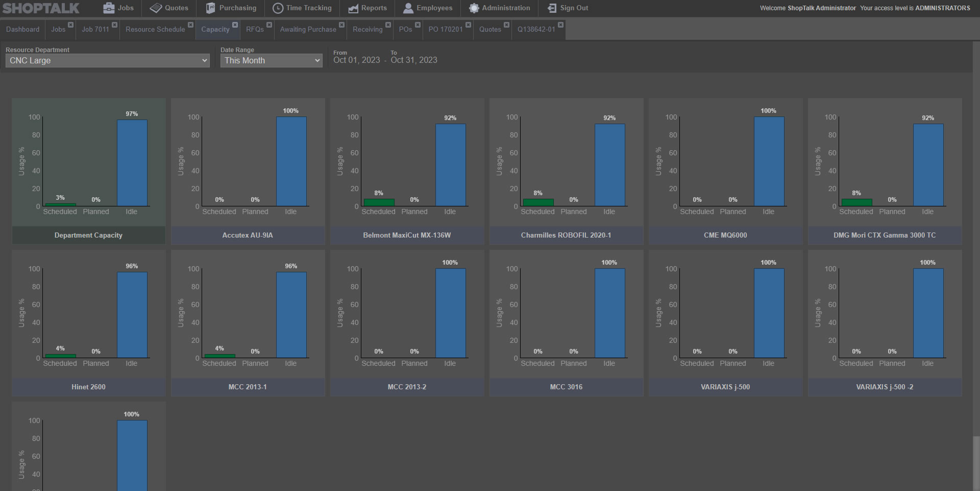Open Quotes via the tag icon
Screen dimensions: 980x491
[156, 8]
